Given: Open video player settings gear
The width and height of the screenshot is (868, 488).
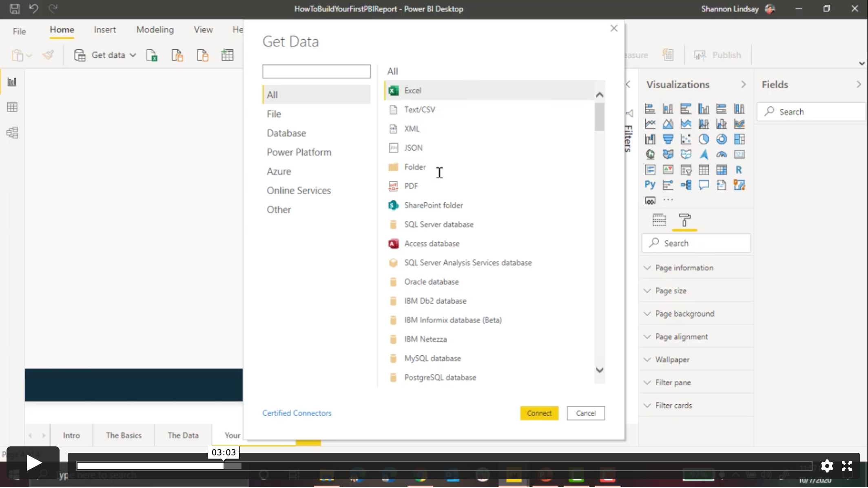Looking at the screenshot, I should click(x=827, y=466).
